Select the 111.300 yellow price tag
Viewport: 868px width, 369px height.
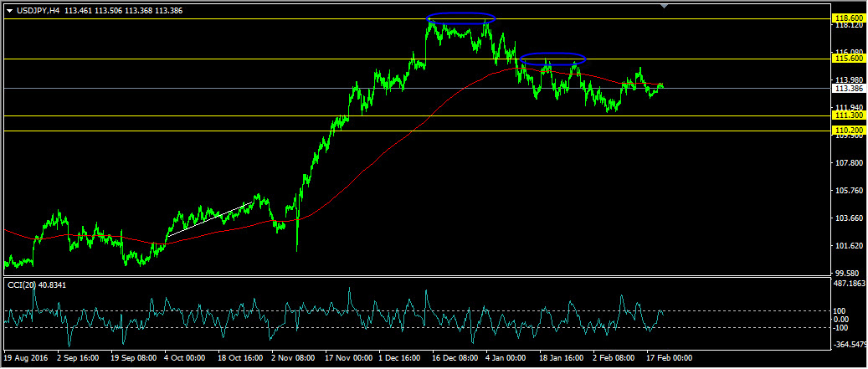(x=850, y=115)
